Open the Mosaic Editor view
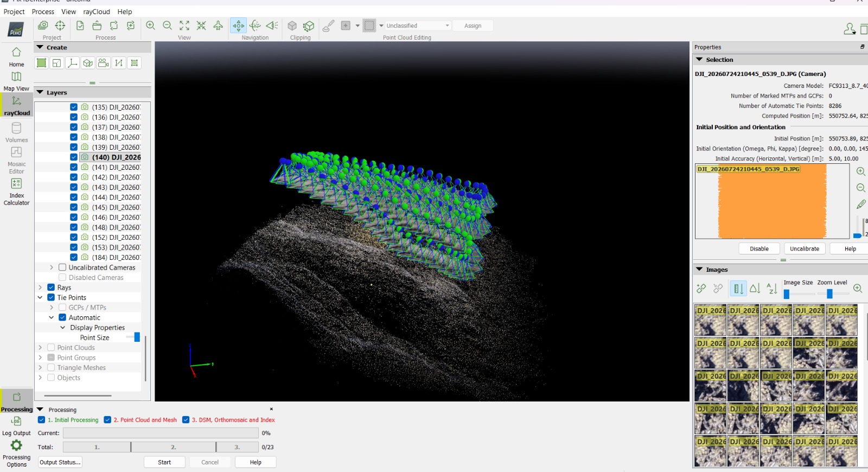This screenshot has height=472, width=868. coord(16,160)
